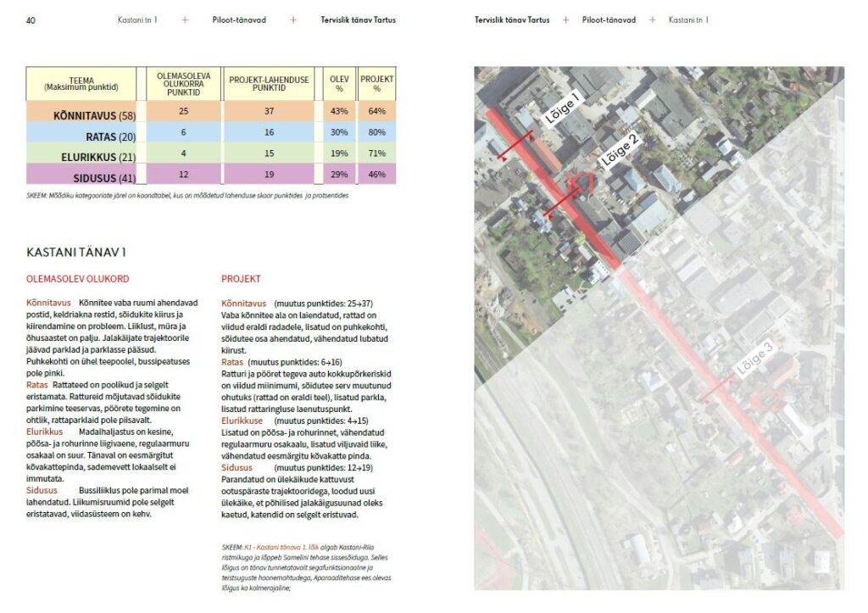The width and height of the screenshot is (868, 613).
Task: Click row label 'KÕNNITAVUS (58)'
Action: (x=94, y=116)
